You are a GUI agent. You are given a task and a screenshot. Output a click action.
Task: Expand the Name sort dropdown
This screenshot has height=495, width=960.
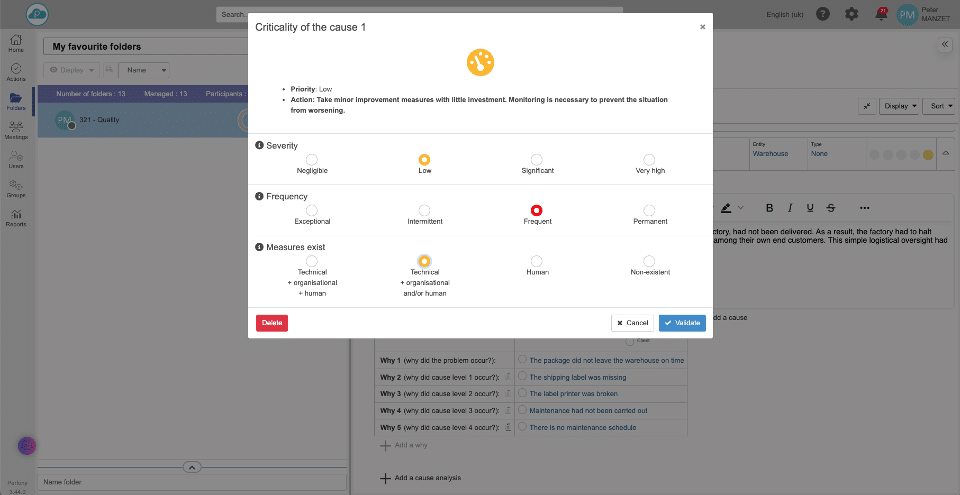(144, 70)
